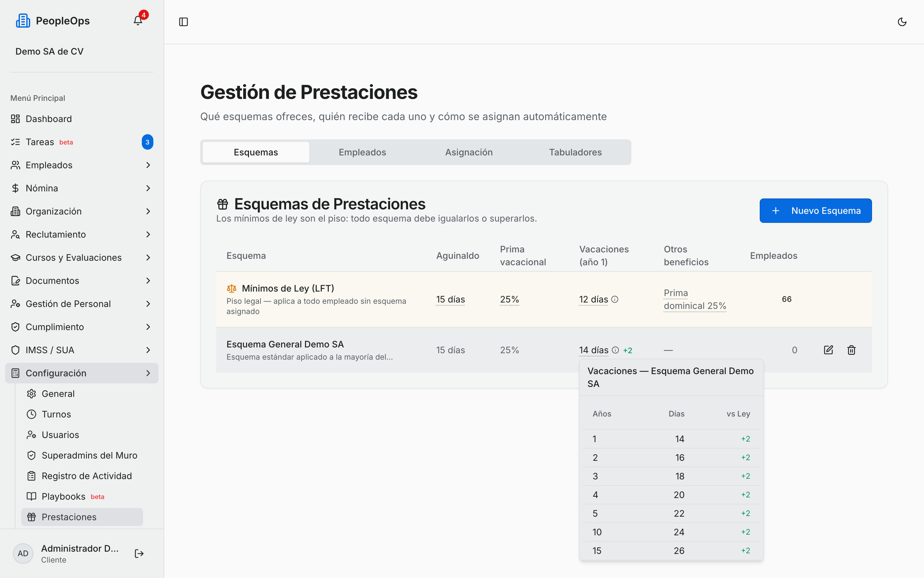Expand Gestión de Personal chevron
The image size is (924, 578).
[148, 304]
